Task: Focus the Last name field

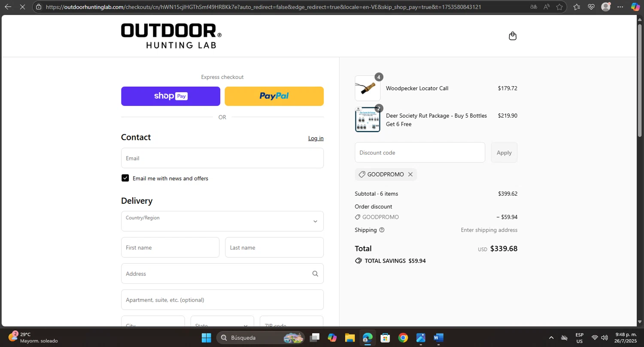Action: (274, 247)
